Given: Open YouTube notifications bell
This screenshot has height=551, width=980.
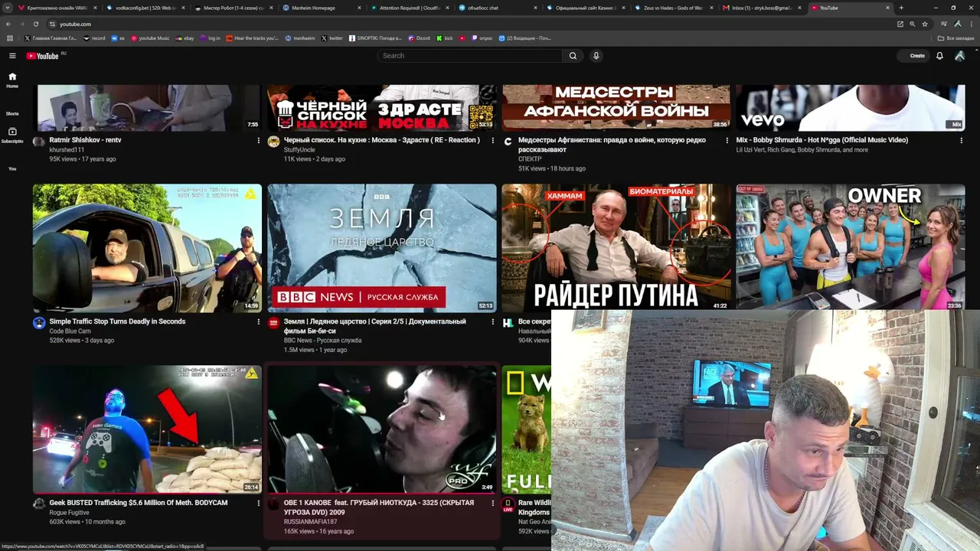Looking at the screenshot, I should (939, 56).
